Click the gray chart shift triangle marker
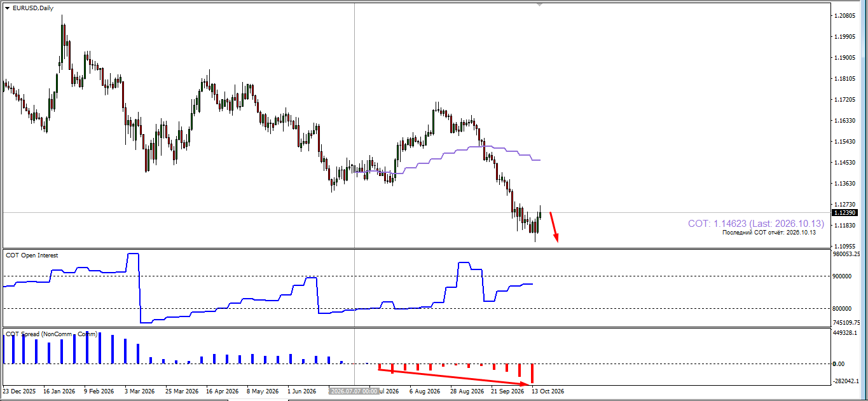Screen dimensions: 868x401 click(540, 4)
